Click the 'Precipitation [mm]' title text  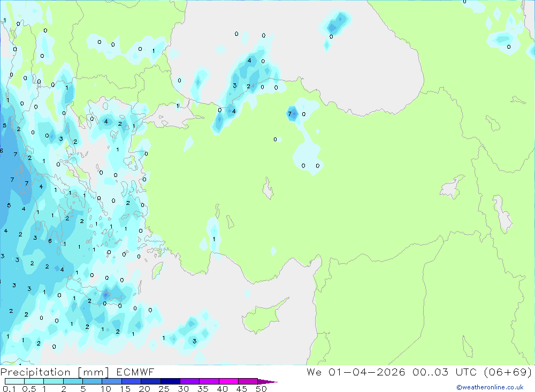point(55,372)
